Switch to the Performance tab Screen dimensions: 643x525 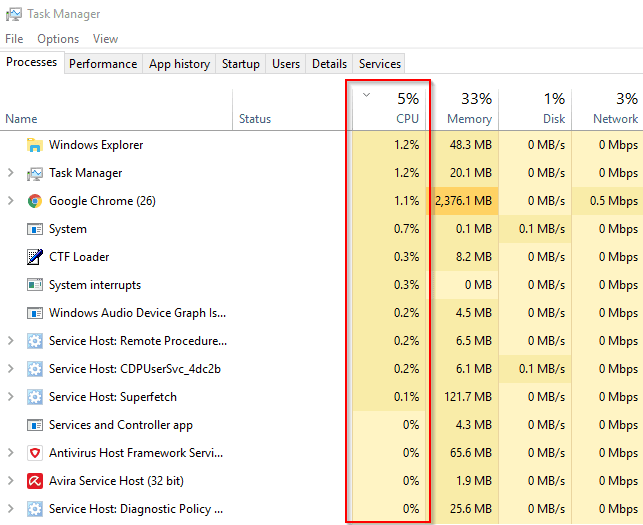coord(103,63)
